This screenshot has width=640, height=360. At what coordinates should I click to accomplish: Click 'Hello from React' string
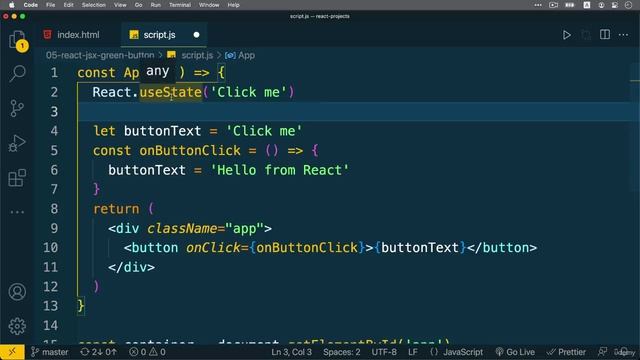click(279, 170)
